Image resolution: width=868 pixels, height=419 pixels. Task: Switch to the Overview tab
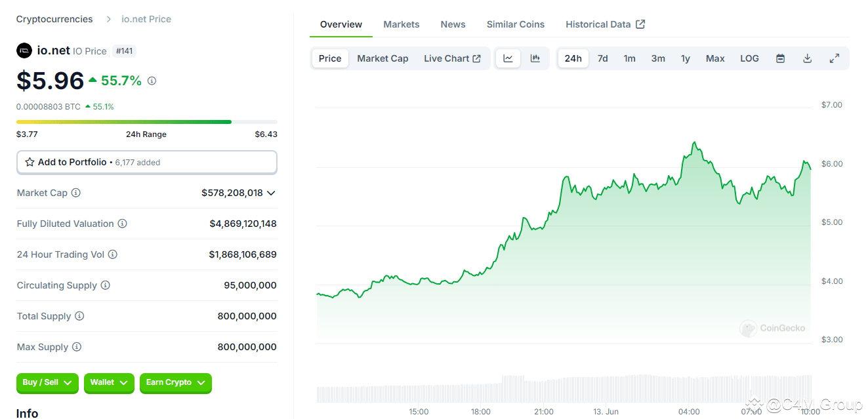click(341, 24)
